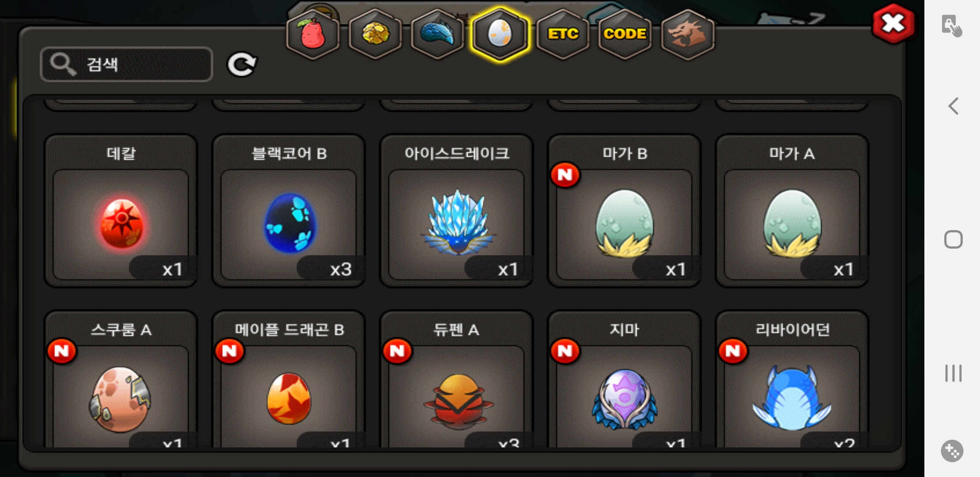Select the egg inventory tab

tap(500, 34)
